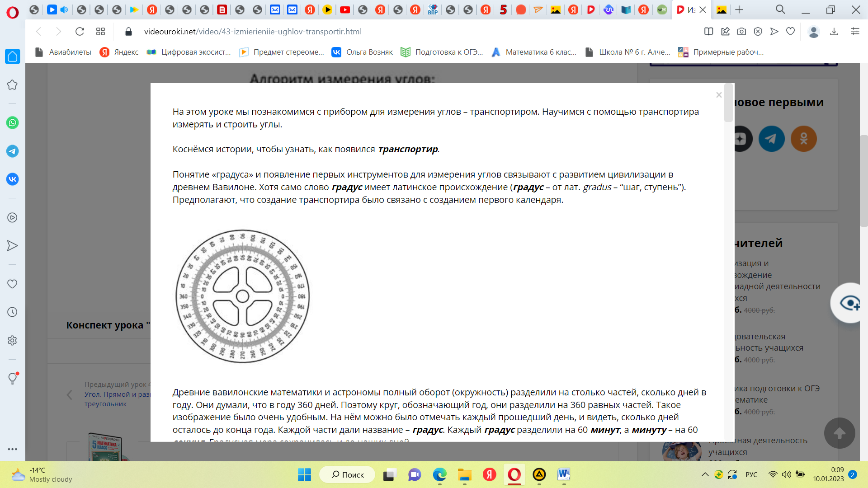Open snapshot edit tool in address bar
Screen dimensions: 868x488
tap(726, 32)
